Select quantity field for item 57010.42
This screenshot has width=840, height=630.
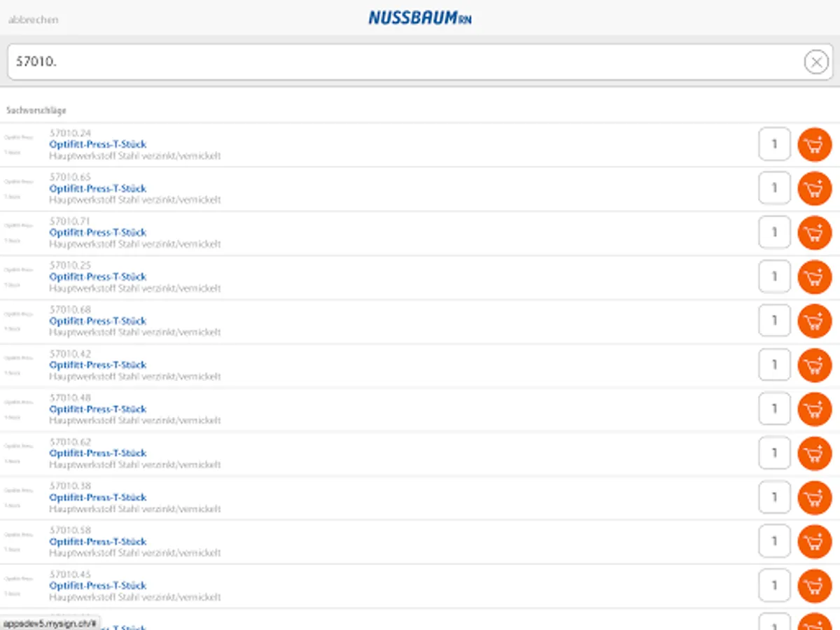(x=774, y=365)
